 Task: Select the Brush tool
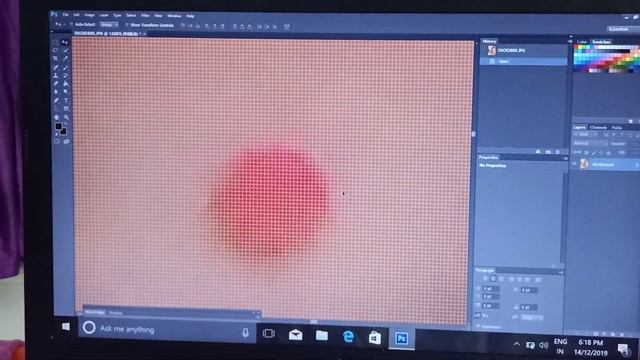pos(65,67)
